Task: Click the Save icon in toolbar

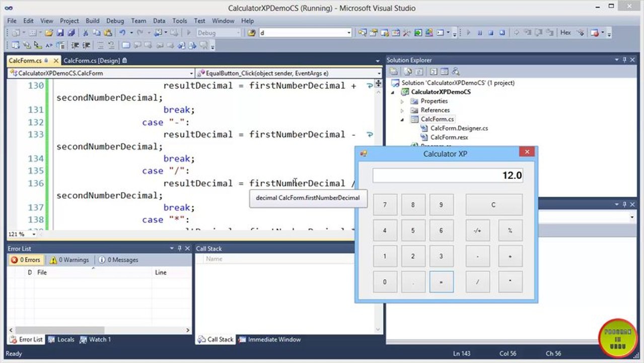Action: (60, 33)
